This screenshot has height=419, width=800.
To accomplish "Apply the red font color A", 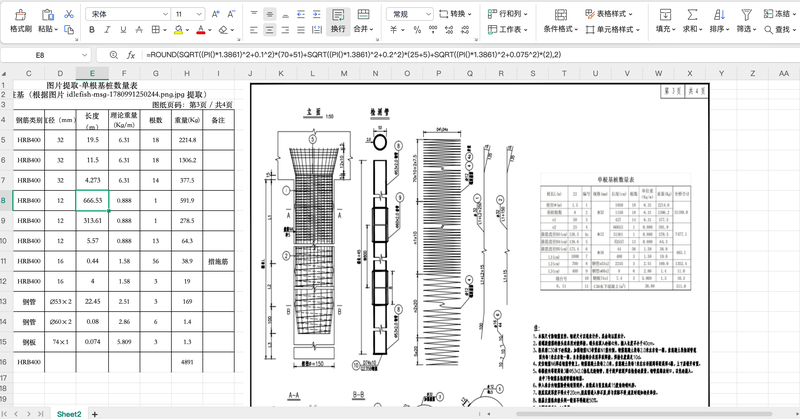I will click(x=201, y=30).
